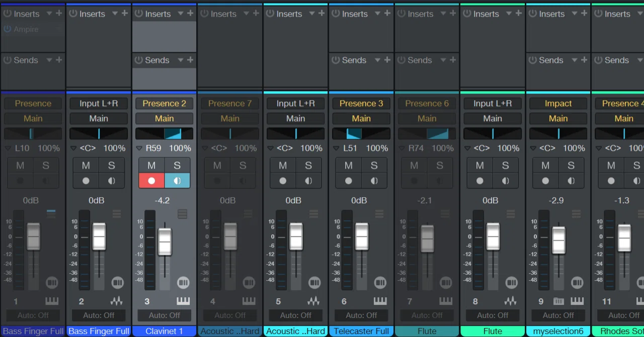This screenshot has width=644, height=337.
Task: Click the round channel mode icon on channel 2
Action: (x=117, y=283)
